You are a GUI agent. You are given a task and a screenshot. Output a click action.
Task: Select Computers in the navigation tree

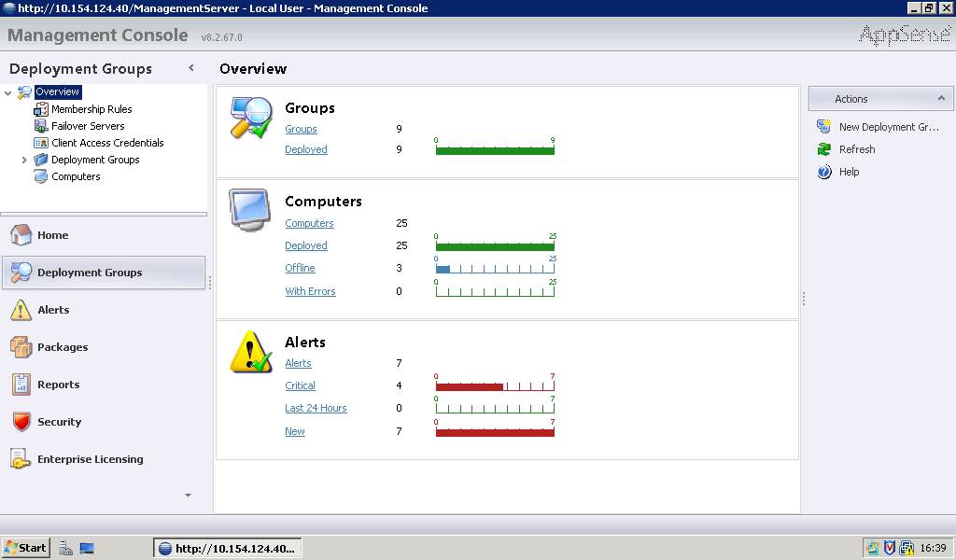76,176
